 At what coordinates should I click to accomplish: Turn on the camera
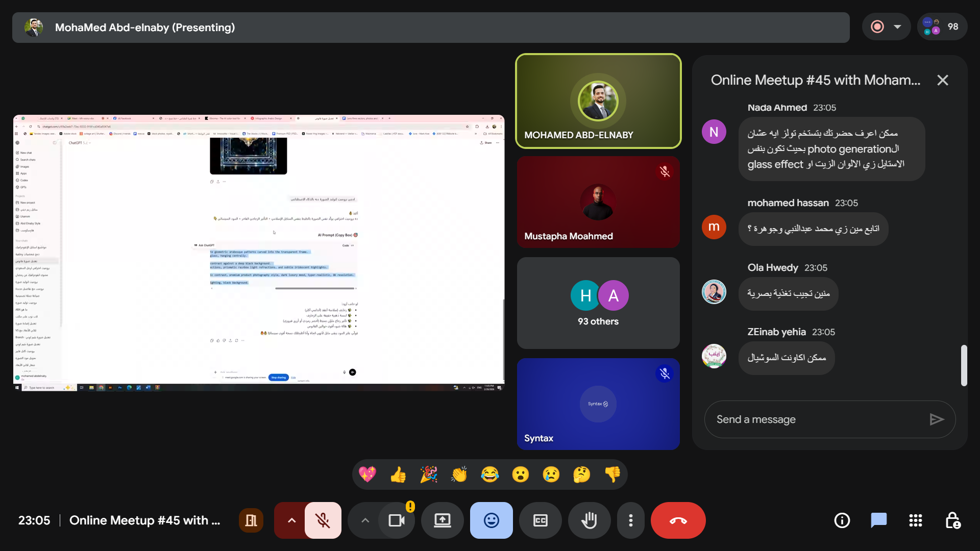coord(397,520)
